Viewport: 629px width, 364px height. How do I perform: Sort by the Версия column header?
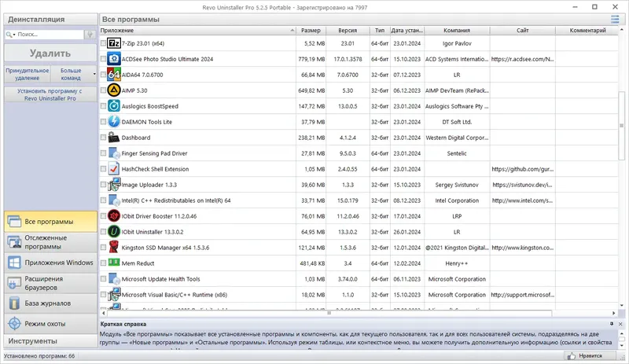pos(348,30)
